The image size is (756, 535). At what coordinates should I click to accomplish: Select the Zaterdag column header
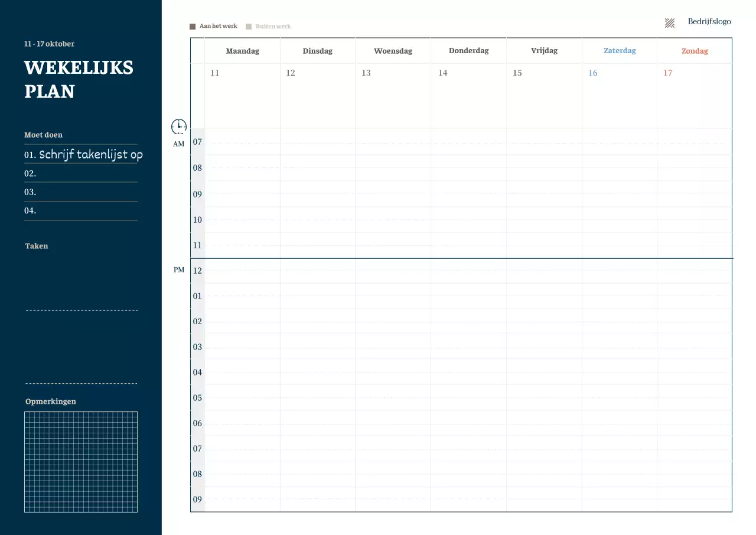[620, 51]
